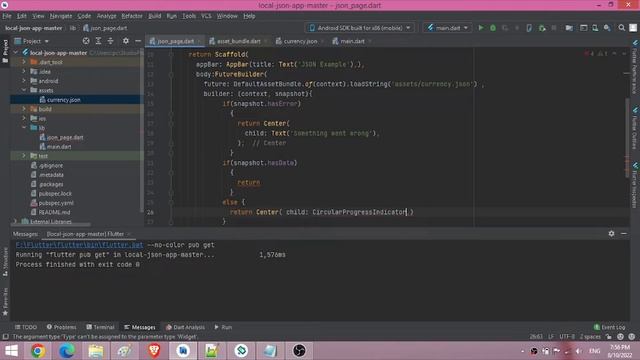Open the Build menu
This screenshot has width=640, height=360.
[x=154, y=16]
